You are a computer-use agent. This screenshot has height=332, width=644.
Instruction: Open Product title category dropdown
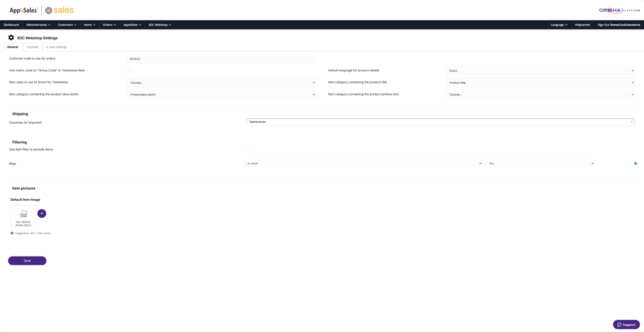tap(540, 82)
